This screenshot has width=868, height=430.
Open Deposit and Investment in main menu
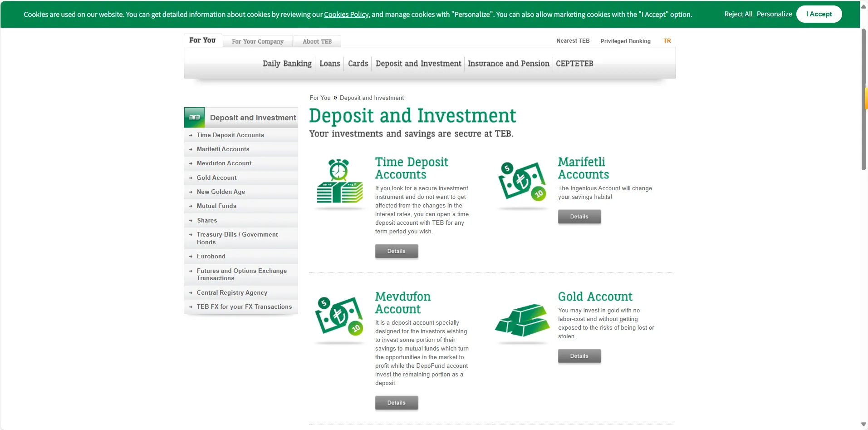(x=418, y=64)
